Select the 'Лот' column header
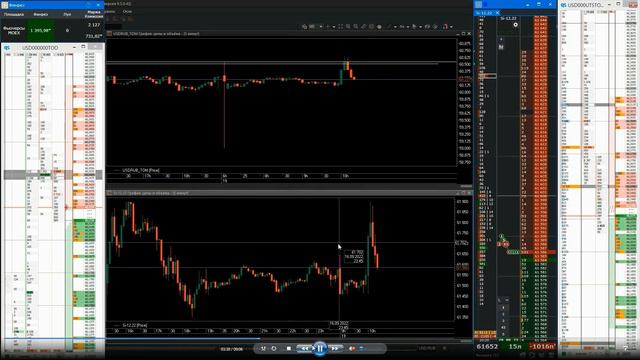Viewport: 640px width, 360px height. click(67, 14)
